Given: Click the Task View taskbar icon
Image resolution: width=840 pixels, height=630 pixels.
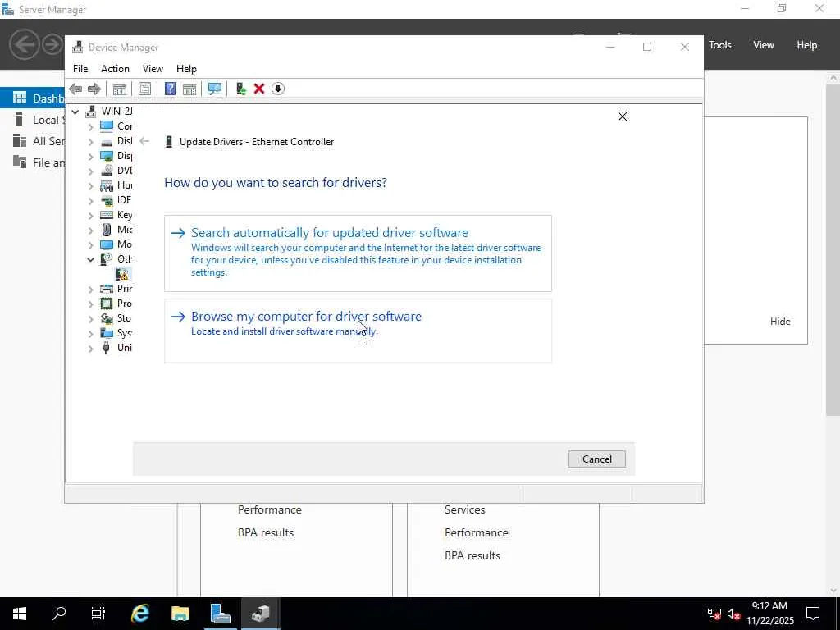Looking at the screenshot, I should [98, 614].
